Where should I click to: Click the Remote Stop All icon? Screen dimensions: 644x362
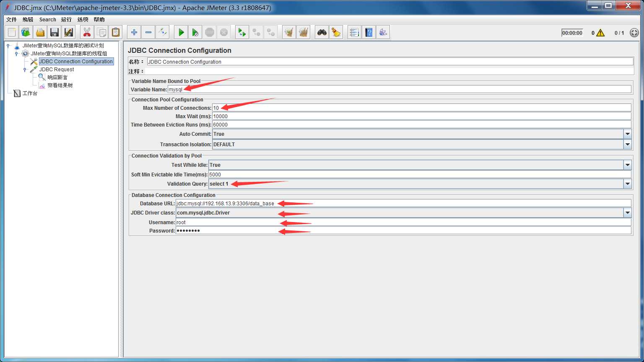256,32
